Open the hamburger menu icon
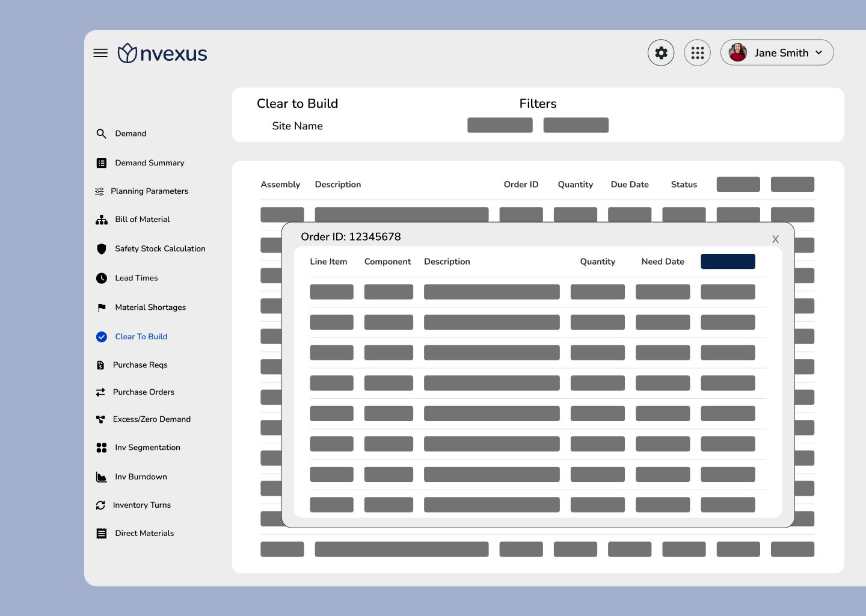The width and height of the screenshot is (866, 616). point(100,53)
